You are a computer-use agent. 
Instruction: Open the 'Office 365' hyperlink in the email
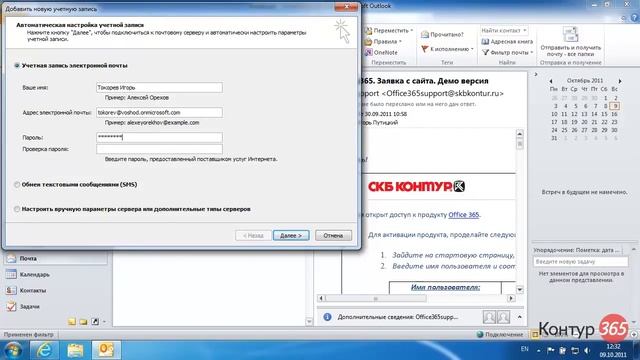click(463, 214)
